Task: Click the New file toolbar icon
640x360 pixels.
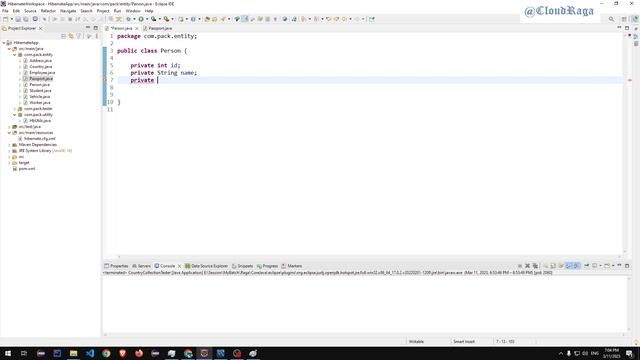Action: 6,19
